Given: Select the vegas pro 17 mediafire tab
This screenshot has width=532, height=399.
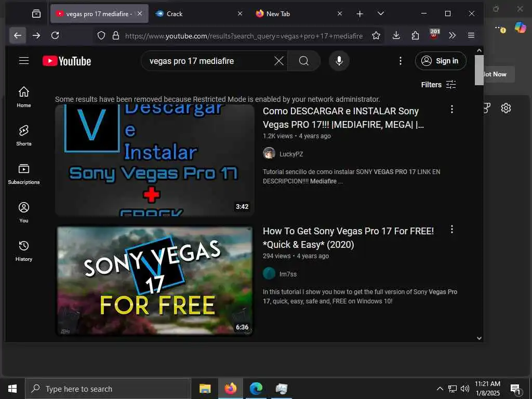Looking at the screenshot, I should 99,14.
